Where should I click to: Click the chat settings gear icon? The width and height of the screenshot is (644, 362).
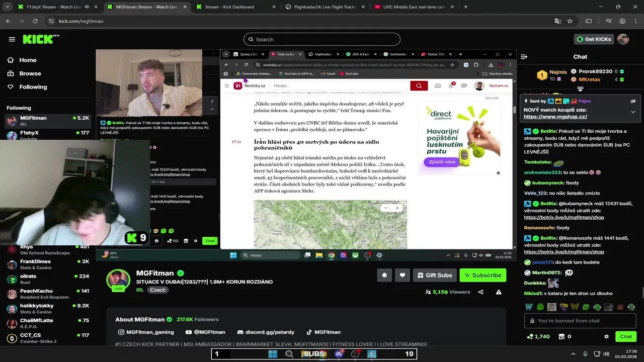[606, 336]
